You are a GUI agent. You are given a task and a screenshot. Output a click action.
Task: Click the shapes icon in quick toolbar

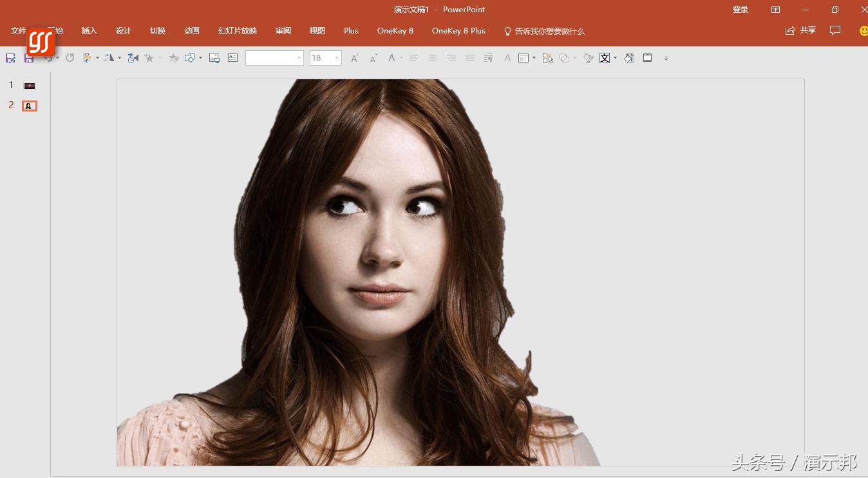(189, 58)
